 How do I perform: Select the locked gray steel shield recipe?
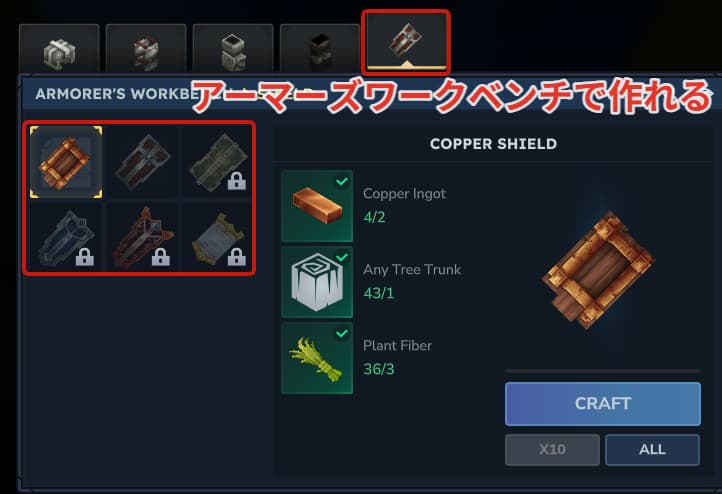click(66, 238)
